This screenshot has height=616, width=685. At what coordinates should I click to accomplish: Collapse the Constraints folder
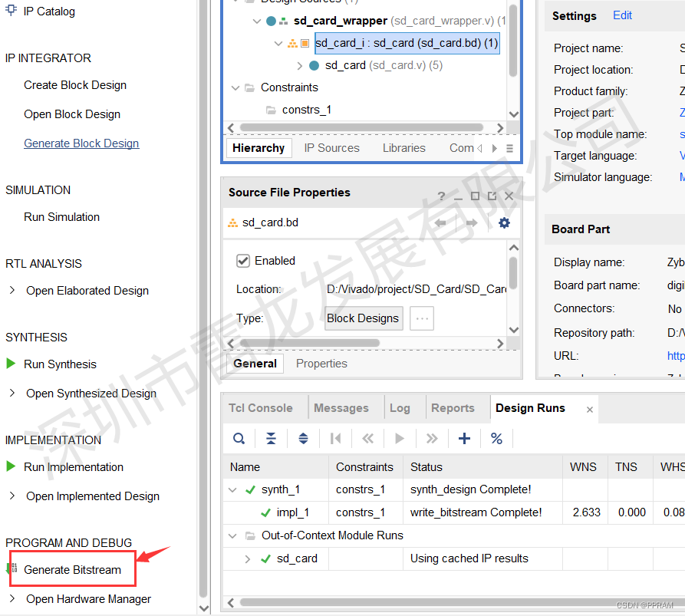(235, 87)
